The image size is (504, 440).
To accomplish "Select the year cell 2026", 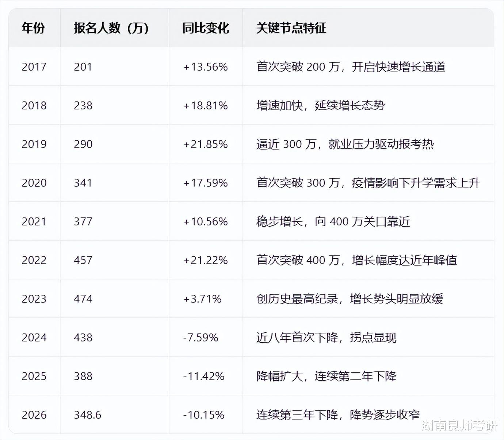I will coord(34,415).
